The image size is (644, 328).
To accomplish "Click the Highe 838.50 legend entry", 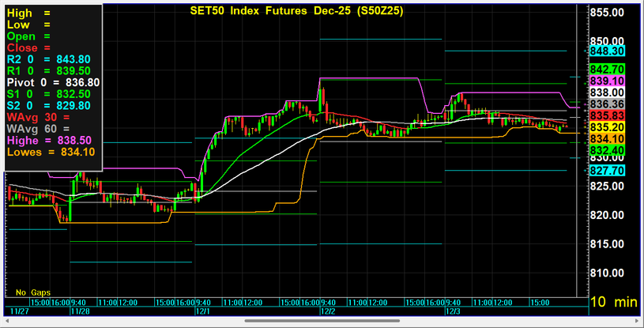I will [x=51, y=140].
